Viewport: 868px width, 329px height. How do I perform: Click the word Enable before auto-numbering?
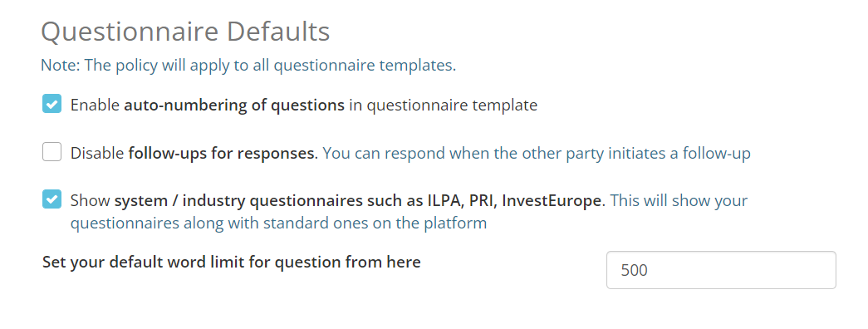point(95,105)
